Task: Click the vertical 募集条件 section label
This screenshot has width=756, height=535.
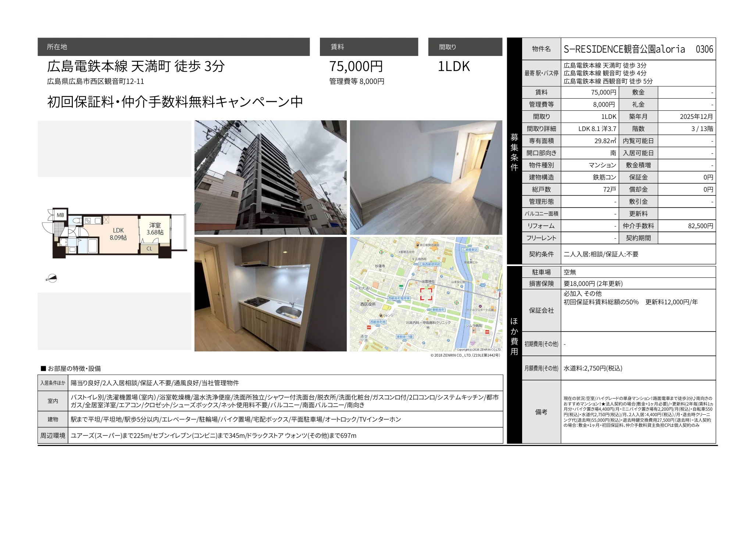Action: click(514, 152)
